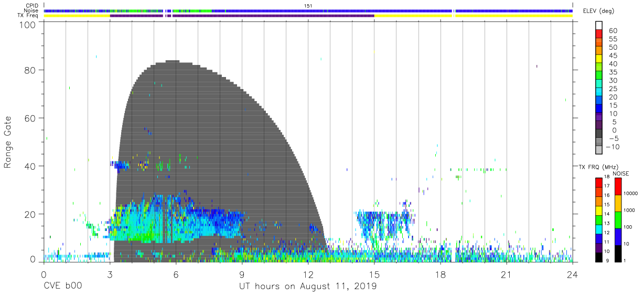Click the Range Gate axis tick '40'

[x=30, y=166]
